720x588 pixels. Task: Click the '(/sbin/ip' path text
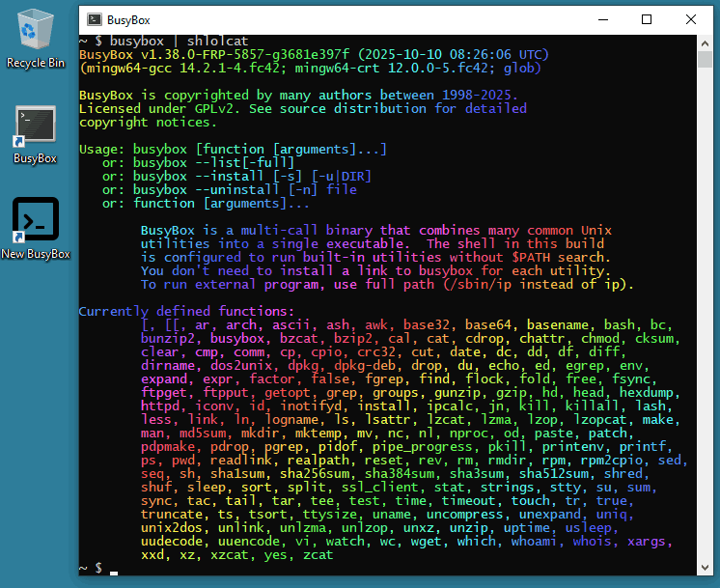click(477, 285)
